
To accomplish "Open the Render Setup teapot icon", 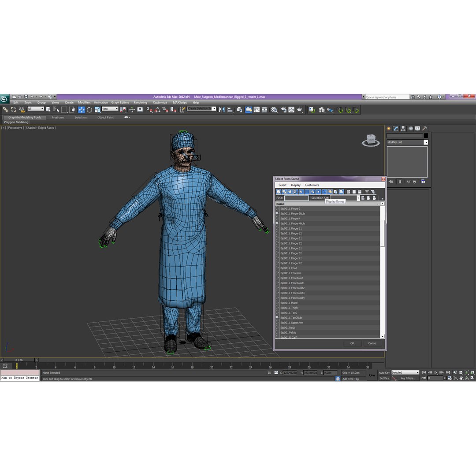I will click(283, 110).
